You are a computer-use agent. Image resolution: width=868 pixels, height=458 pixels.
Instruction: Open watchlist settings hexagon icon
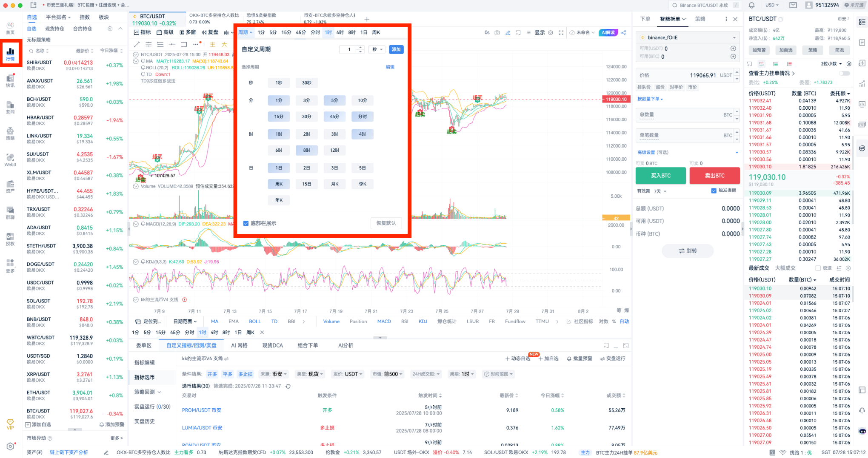coord(110,28)
